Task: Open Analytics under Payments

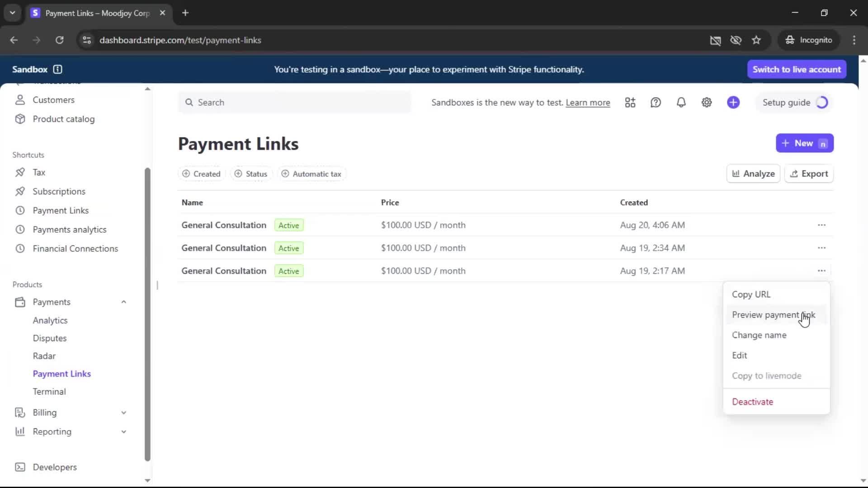Action: click(x=50, y=320)
